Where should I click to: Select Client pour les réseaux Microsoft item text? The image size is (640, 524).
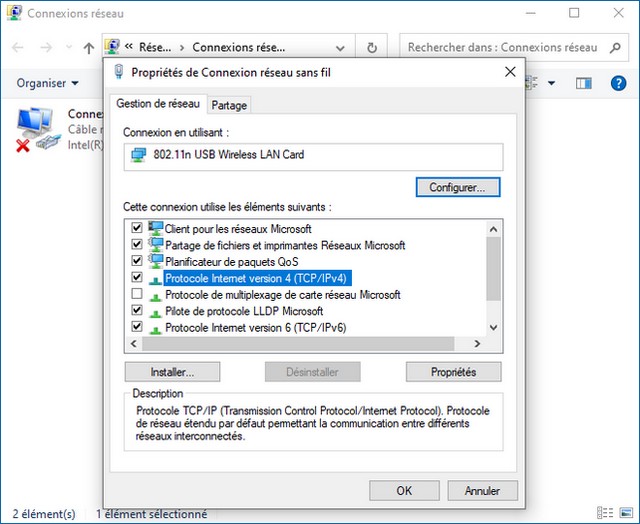[x=238, y=229]
